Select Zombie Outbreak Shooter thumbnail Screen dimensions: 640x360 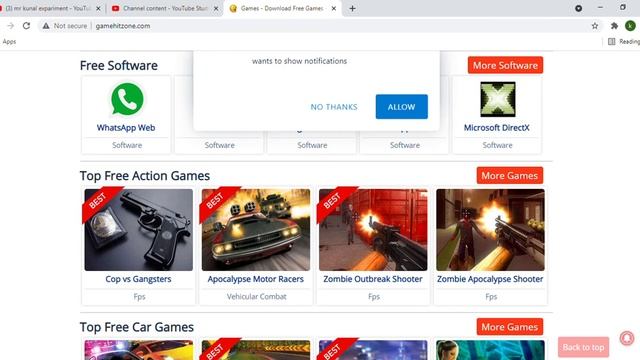coord(373,230)
